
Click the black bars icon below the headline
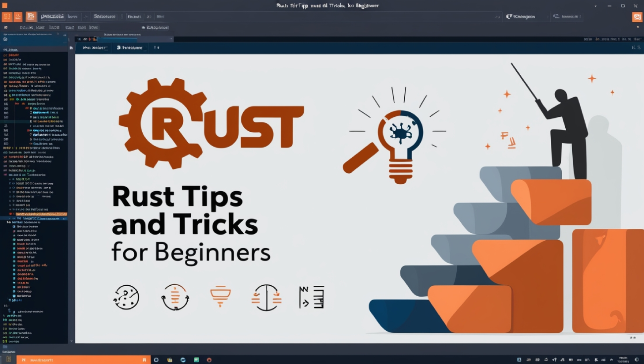click(312, 297)
